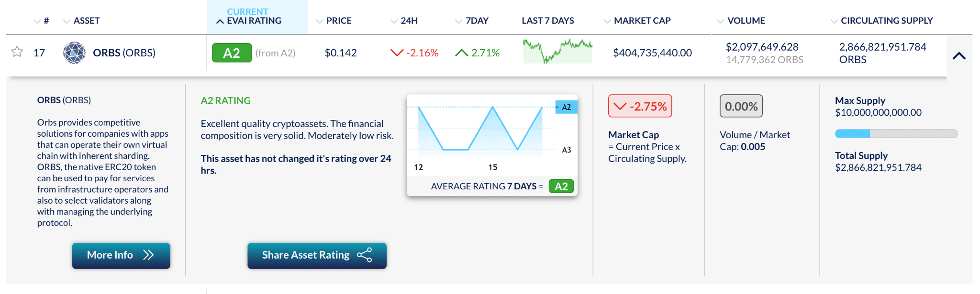Sort by the # rank column
980x294 pixels.
(x=41, y=21)
